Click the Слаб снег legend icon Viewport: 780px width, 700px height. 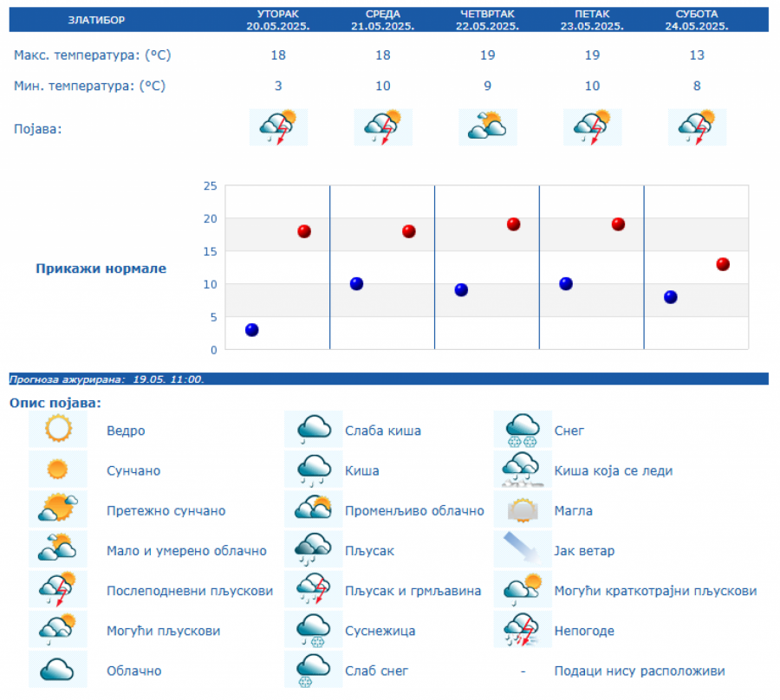pos(314,670)
